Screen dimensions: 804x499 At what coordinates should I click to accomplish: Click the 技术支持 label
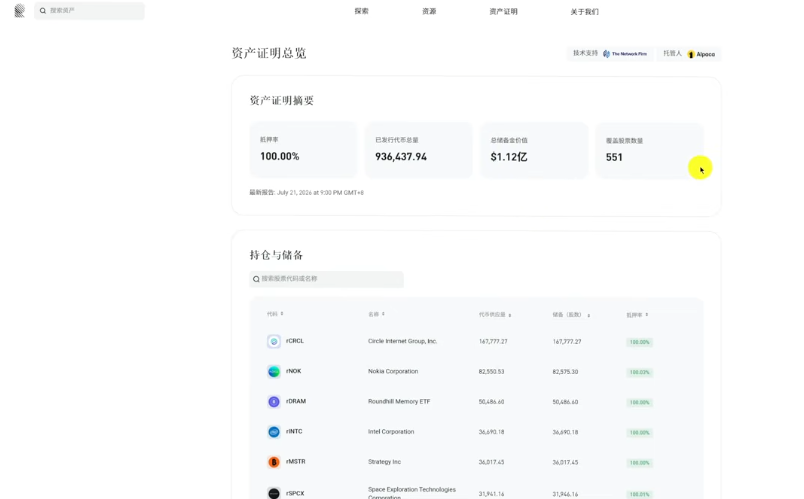[x=586, y=53]
